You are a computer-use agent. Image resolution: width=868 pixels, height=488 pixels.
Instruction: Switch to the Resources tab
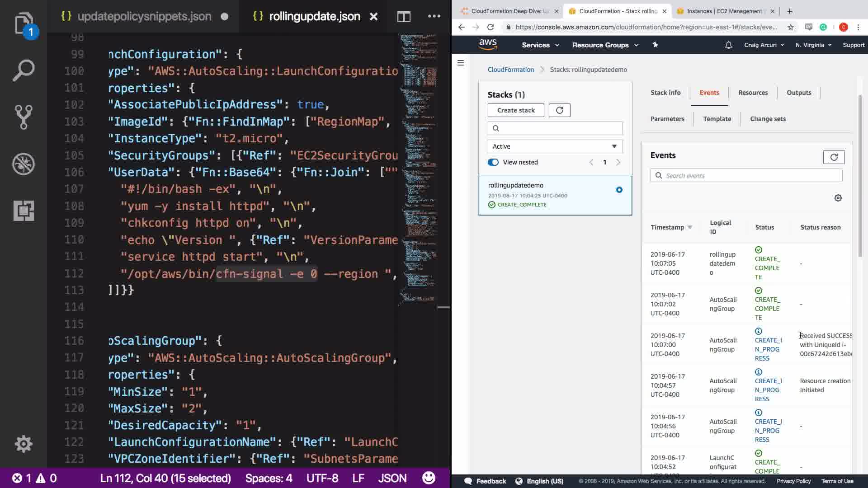click(753, 93)
